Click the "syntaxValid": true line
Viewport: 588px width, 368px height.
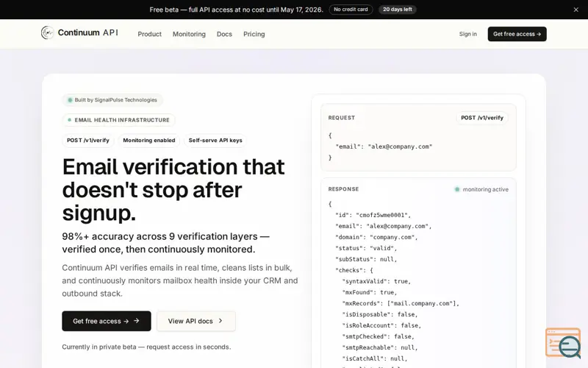376,281
